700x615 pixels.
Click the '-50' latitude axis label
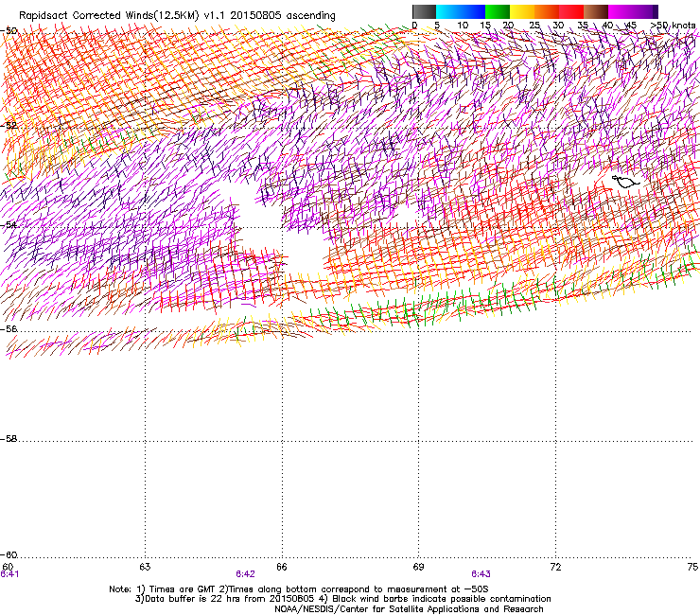tap(9, 31)
